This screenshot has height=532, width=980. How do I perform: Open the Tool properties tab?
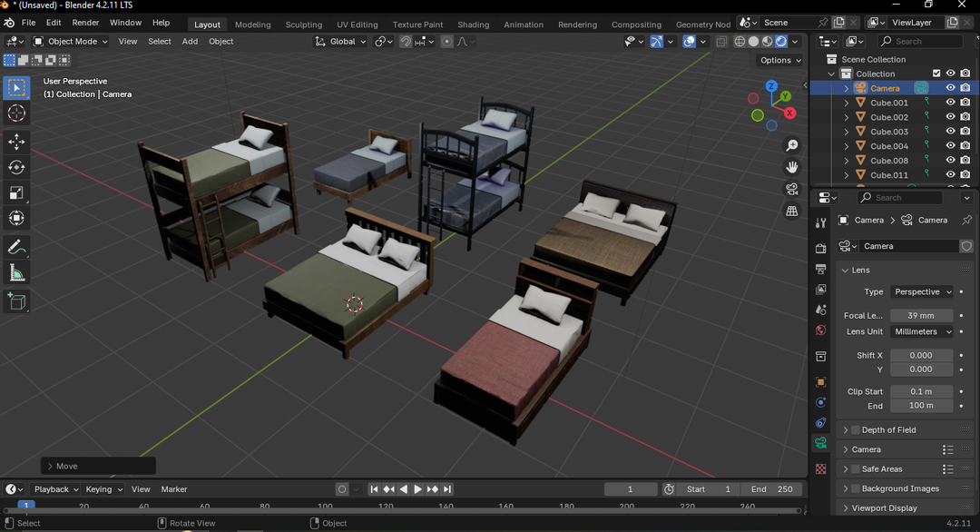pyautogui.click(x=820, y=223)
